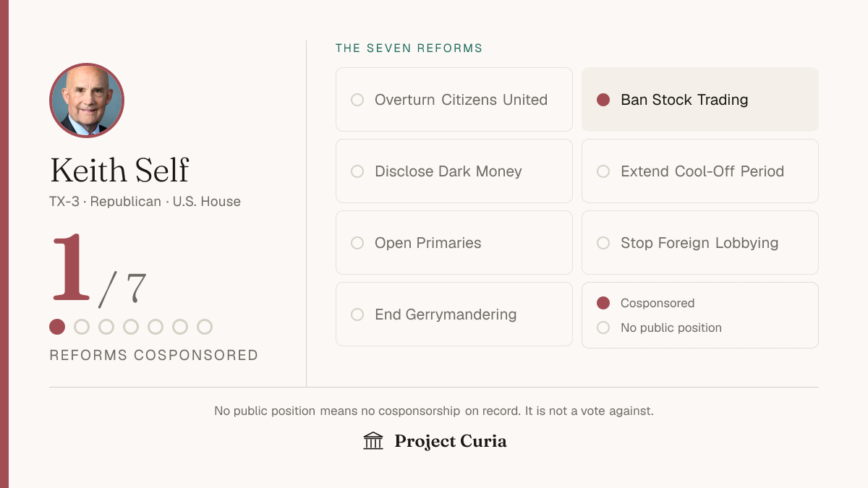
Task: Click the Project Curia wordmark
Action: tap(451, 442)
